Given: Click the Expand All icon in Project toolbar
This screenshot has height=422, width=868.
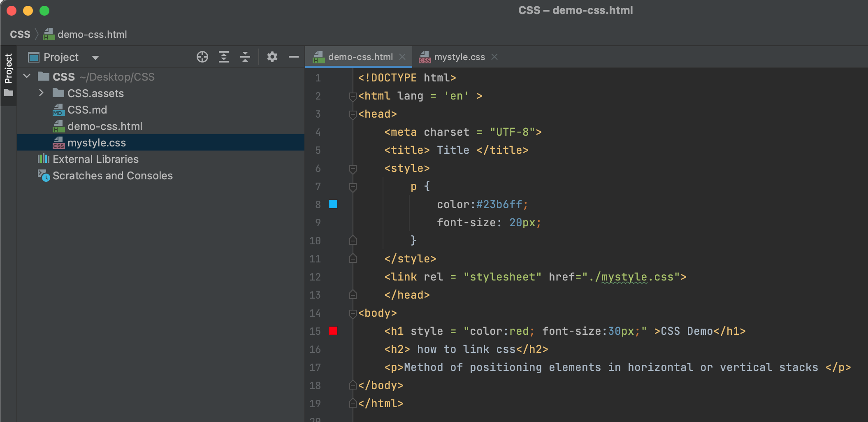Looking at the screenshot, I should click(x=224, y=57).
